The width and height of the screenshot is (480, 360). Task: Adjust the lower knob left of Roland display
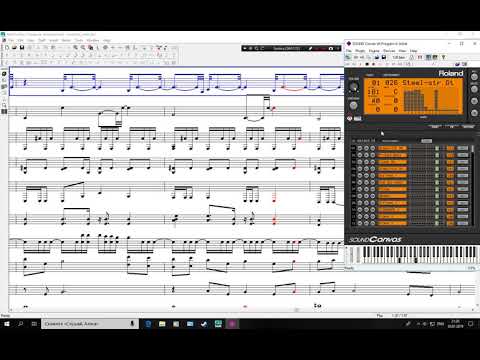tap(354, 105)
